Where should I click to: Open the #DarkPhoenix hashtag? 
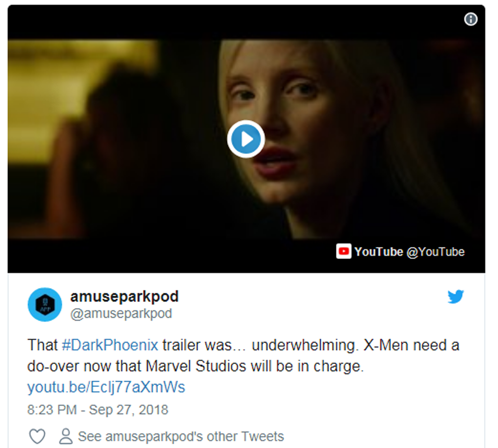click(110, 345)
